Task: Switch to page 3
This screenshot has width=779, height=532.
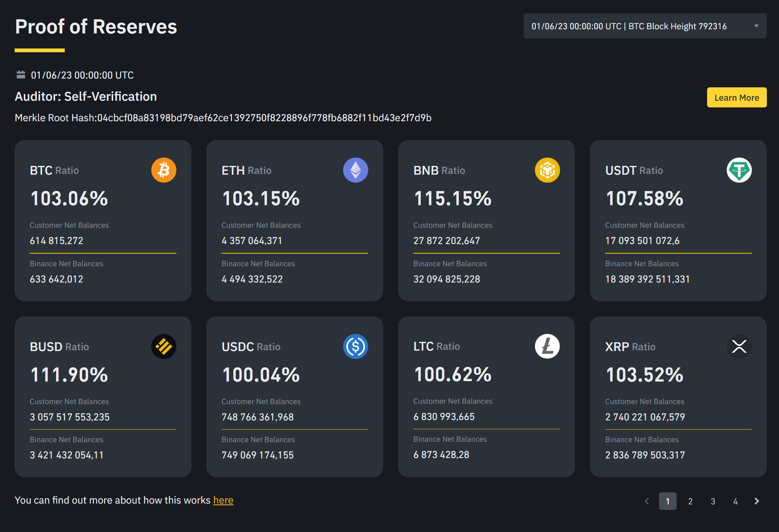Action: (713, 501)
